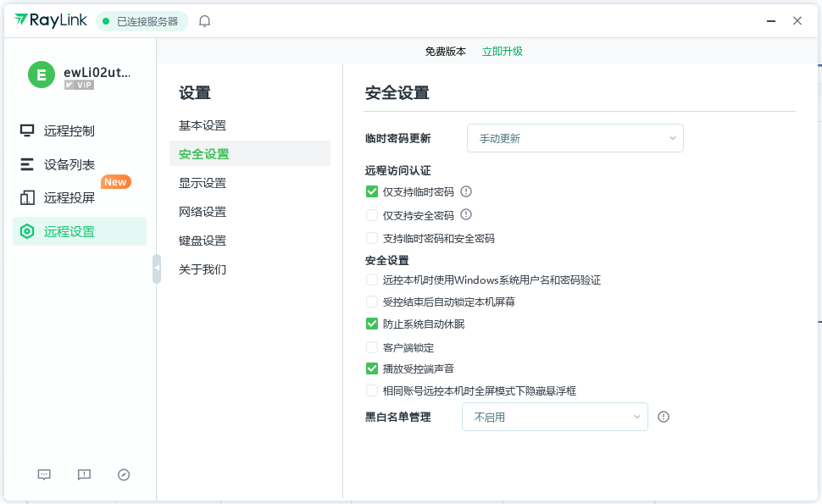Open the 显示设置 settings tab

[203, 183]
